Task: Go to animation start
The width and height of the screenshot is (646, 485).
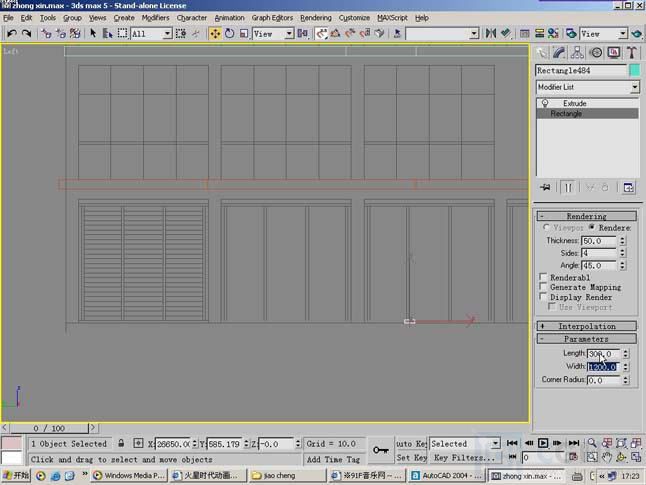Action: pyautogui.click(x=512, y=443)
